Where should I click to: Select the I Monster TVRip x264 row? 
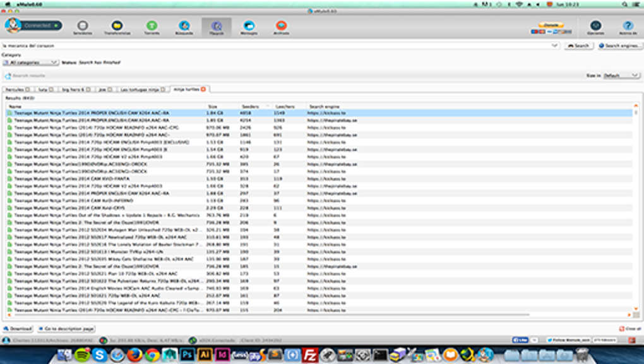pos(319,252)
